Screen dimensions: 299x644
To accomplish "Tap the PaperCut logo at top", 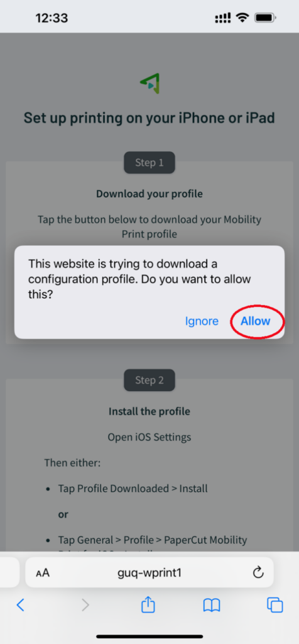I will pos(149,84).
